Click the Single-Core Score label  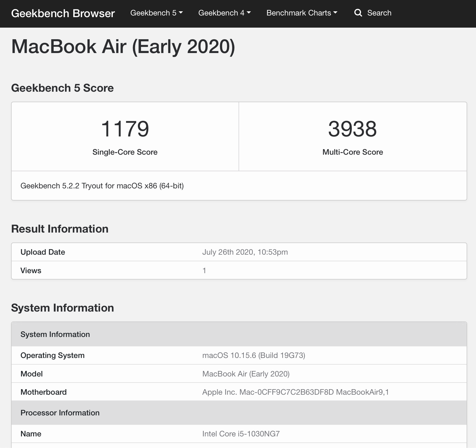[125, 152]
